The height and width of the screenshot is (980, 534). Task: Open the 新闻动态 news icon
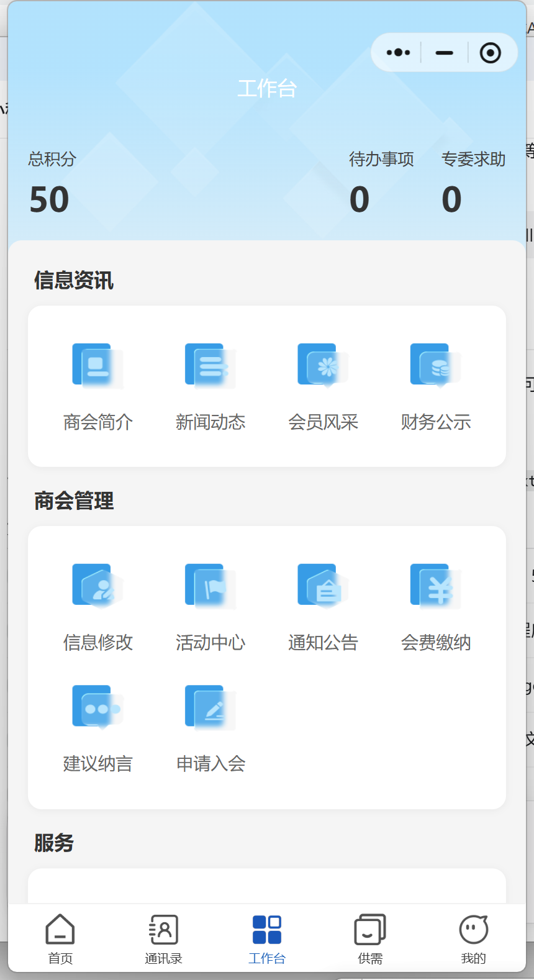pyautogui.click(x=210, y=366)
